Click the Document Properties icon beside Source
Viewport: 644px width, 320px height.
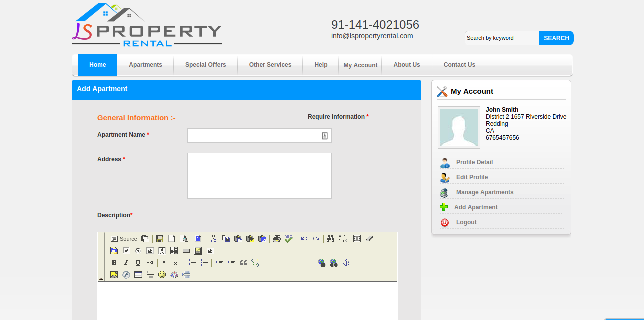[145, 239]
